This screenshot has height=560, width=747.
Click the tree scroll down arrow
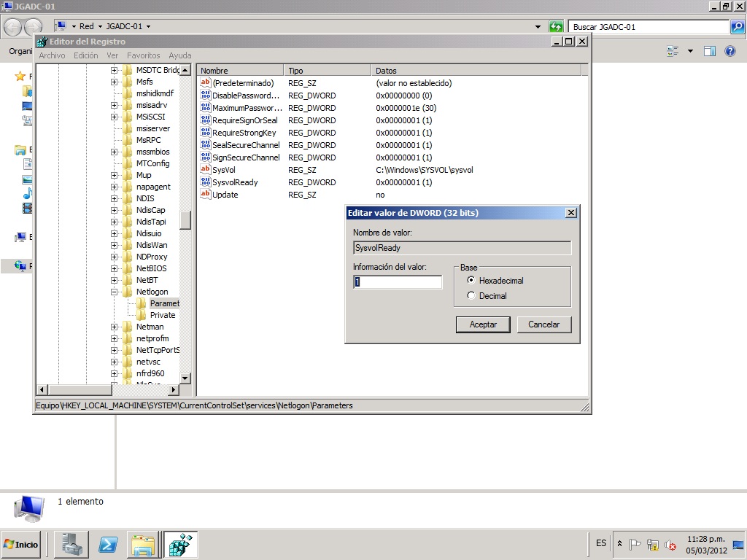tap(185, 378)
